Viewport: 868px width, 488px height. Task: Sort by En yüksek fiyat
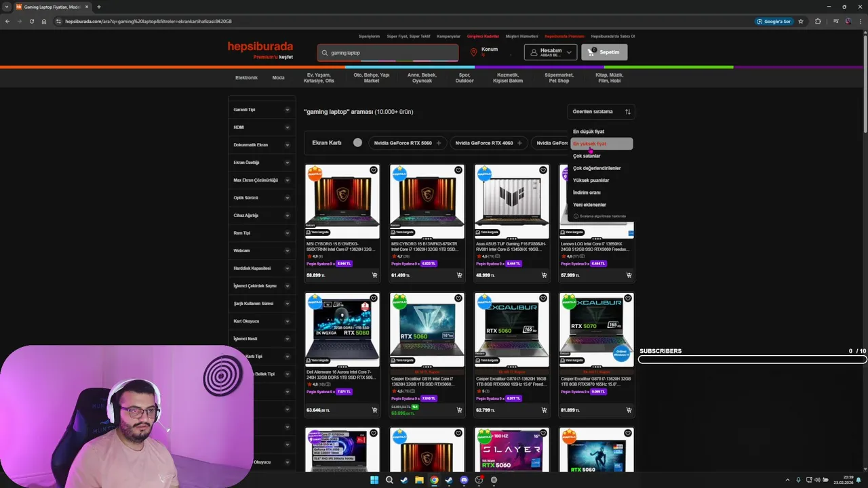[x=602, y=144]
